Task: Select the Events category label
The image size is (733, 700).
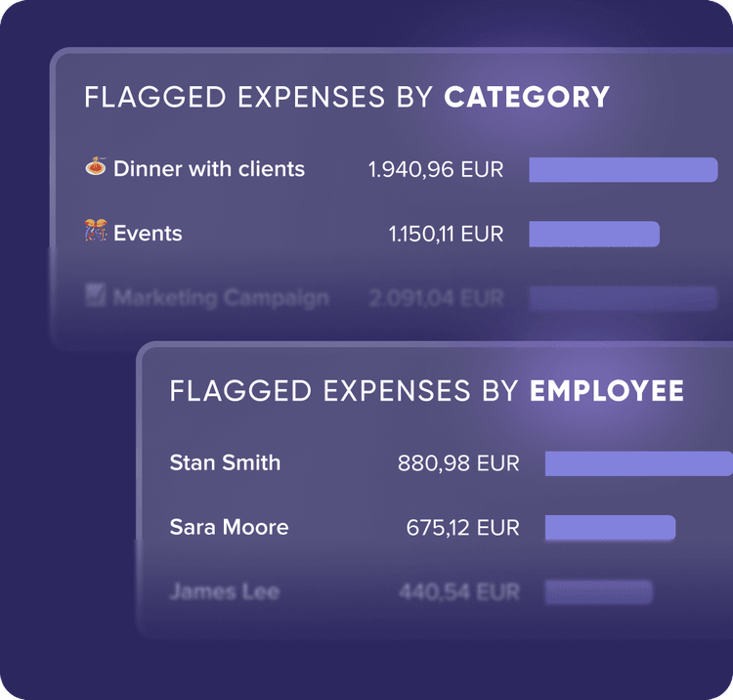Action: tap(148, 234)
